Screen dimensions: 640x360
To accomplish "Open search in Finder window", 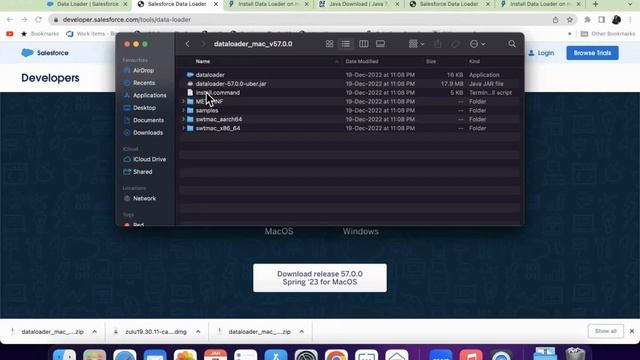I will 512,44.
